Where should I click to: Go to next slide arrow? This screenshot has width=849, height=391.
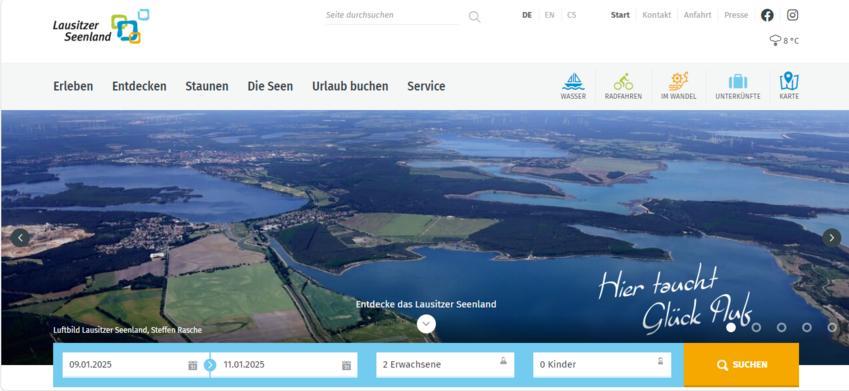pos(831,237)
